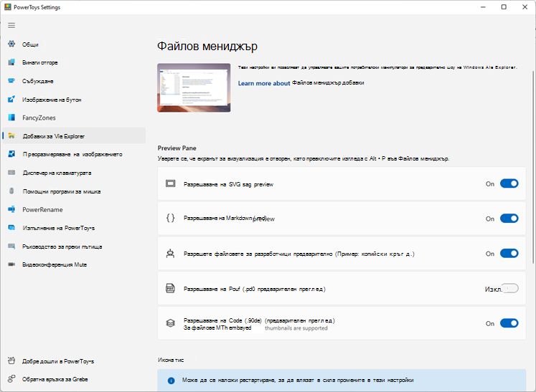Go to Винаги отгоре page
This screenshot has width=536, height=392.
pyautogui.click(x=74, y=62)
